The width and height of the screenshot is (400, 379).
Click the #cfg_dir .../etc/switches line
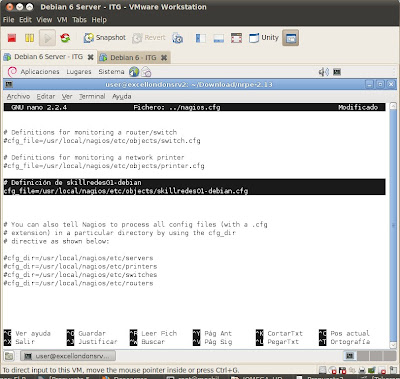click(80, 275)
